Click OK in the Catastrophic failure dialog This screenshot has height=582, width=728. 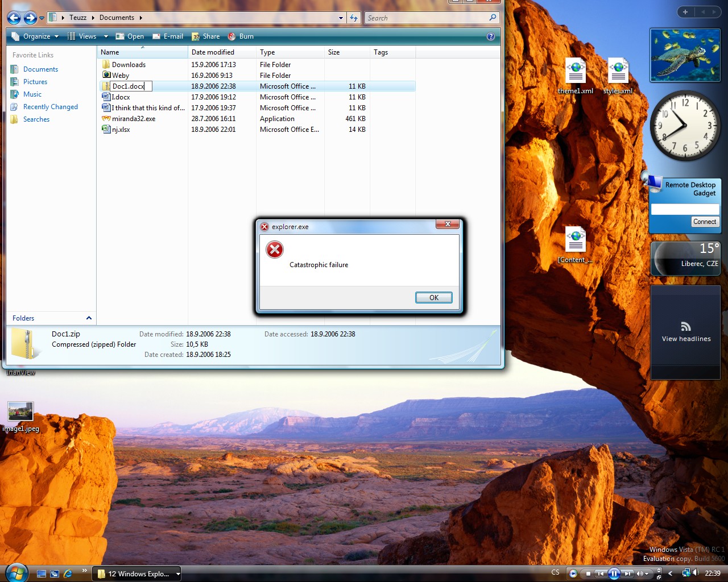pos(433,297)
